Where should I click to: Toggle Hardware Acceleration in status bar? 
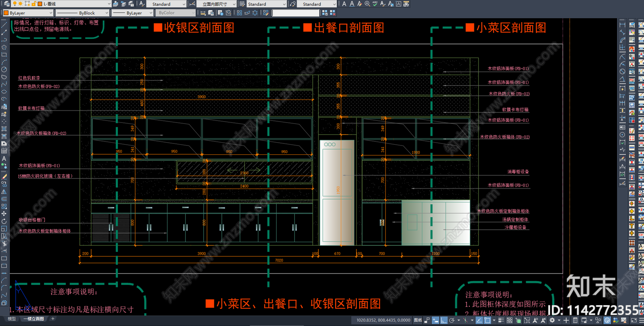[607, 320]
